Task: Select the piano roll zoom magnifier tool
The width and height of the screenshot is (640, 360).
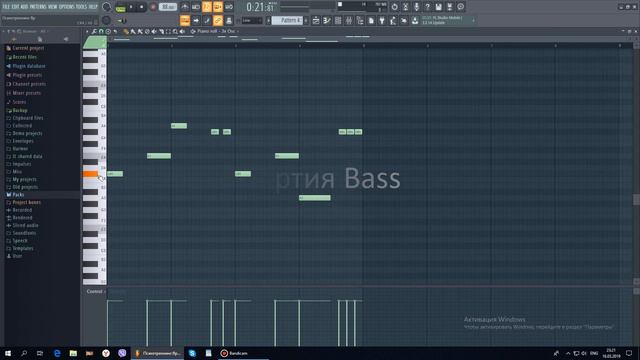Action: click(x=175, y=31)
